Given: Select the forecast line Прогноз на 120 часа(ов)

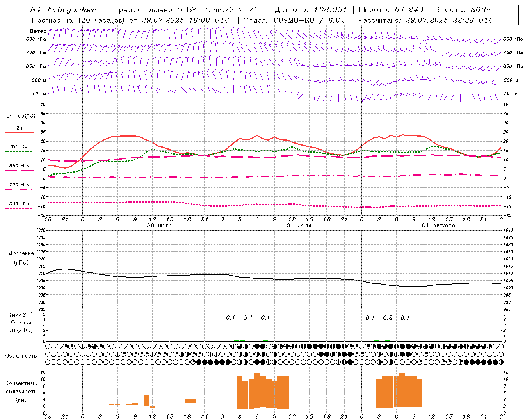Looking at the screenshot, I should click(x=78, y=20).
